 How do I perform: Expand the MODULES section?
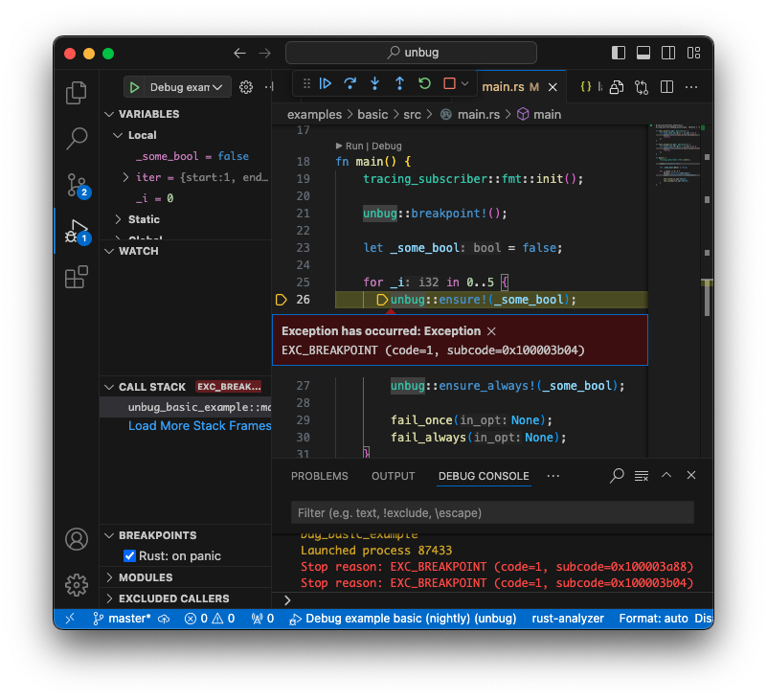click(x=146, y=577)
